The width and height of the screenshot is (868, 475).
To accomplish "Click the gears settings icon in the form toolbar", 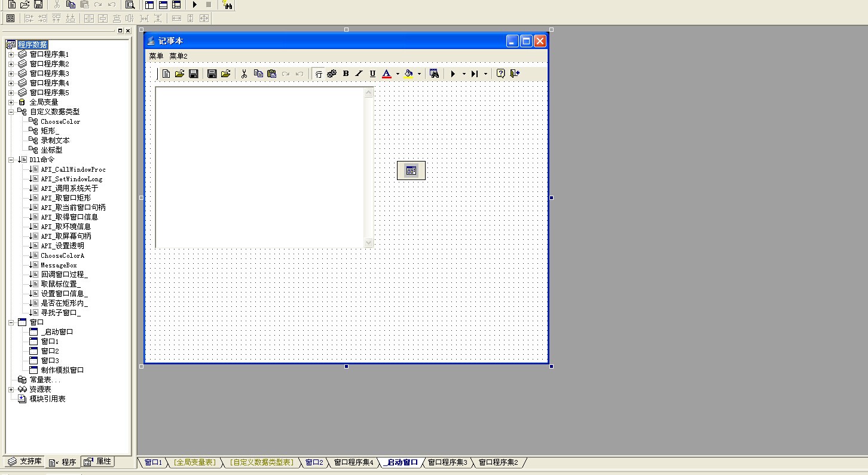I will 332,74.
